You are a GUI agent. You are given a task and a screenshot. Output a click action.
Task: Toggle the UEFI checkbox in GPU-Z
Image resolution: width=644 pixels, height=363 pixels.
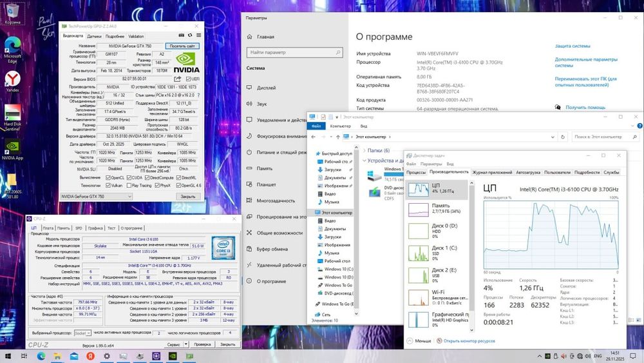tap(188, 79)
